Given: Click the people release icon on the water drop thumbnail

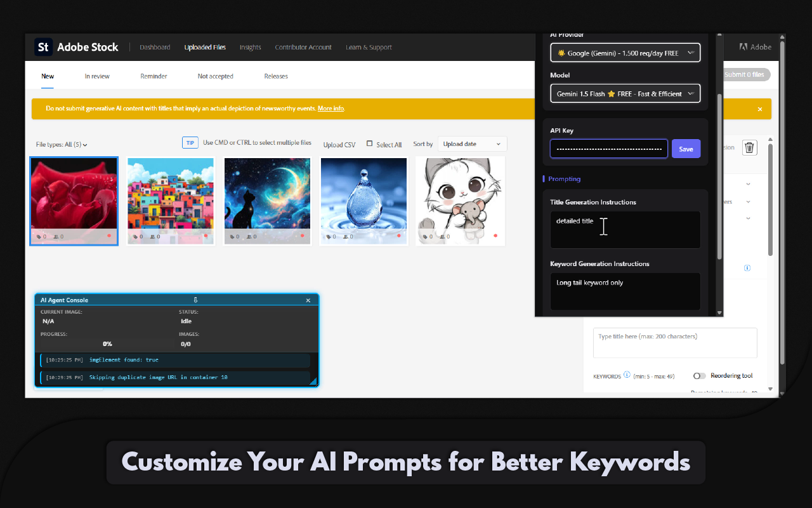Looking at the screenshot, I should 346,237.
